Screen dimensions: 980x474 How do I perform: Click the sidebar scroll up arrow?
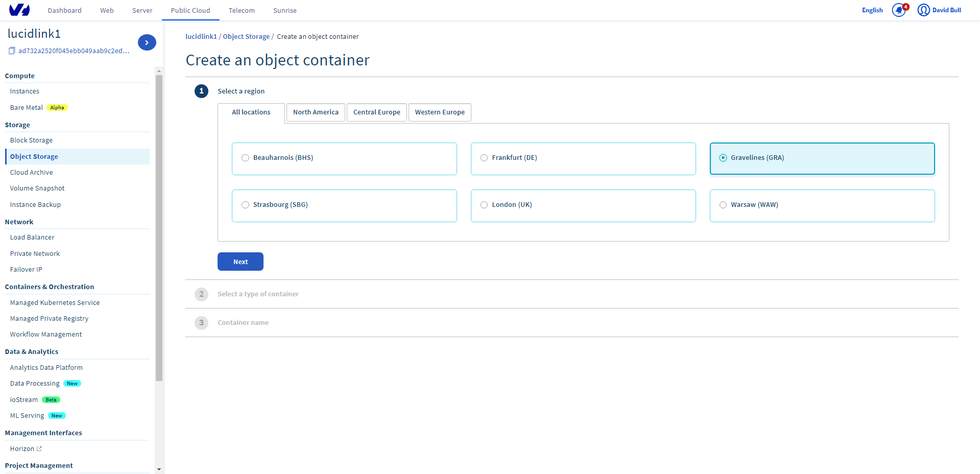click(159, 70)
